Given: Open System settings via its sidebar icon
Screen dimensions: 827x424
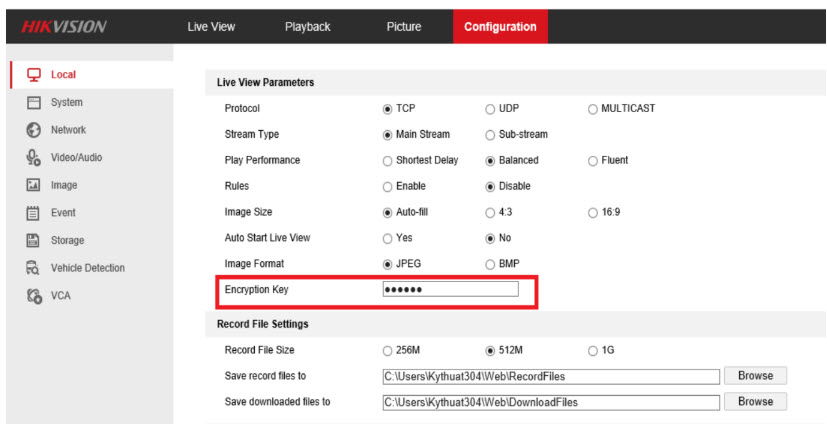Looking at the screenshot, I should click(33, 102).
